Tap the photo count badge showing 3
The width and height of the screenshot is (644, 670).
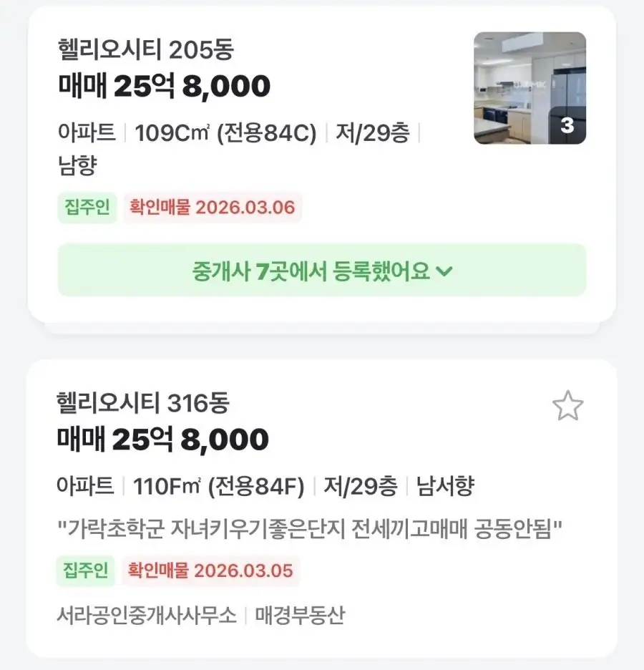[x=567, y=126]
